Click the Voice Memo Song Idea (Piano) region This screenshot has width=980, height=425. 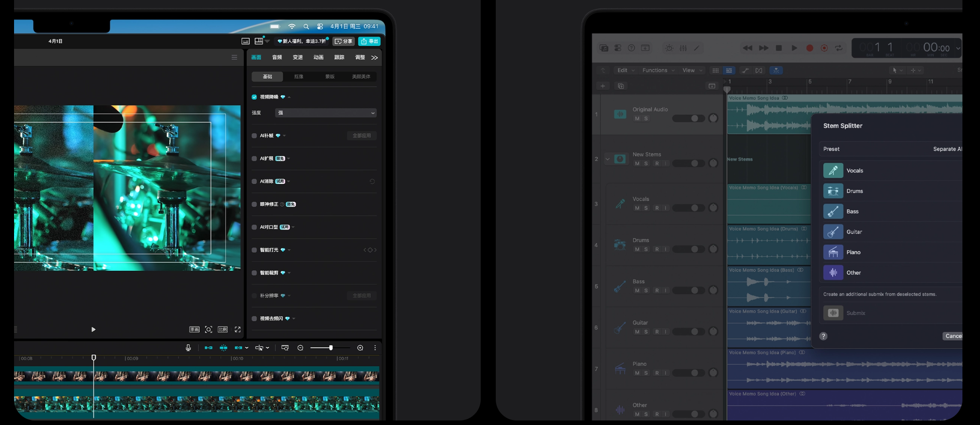[845, 369]
